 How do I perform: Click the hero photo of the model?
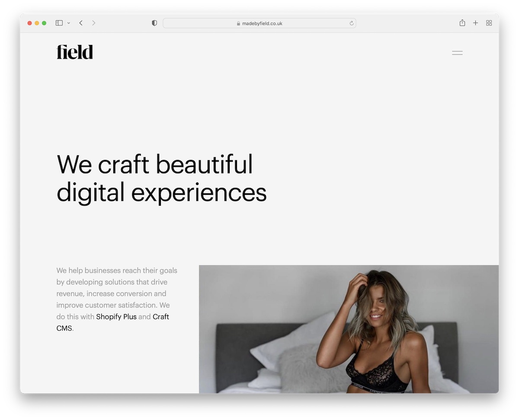click(349, 329)
